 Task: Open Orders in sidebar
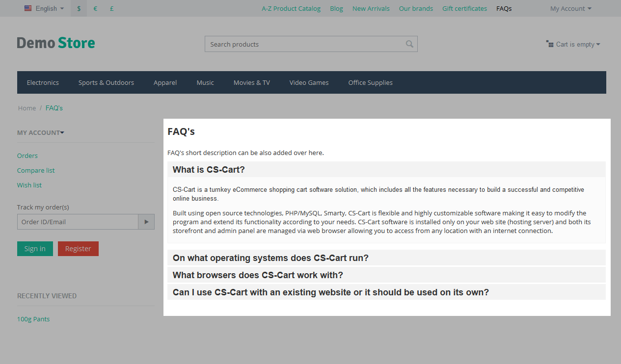pos(27,156)
